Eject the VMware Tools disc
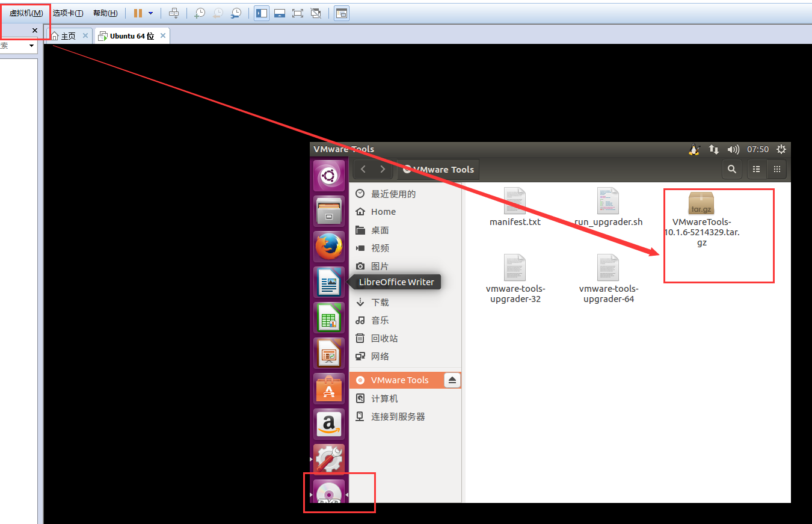The width and height of the screenshot is (812, 524). (x=452, y=380)
